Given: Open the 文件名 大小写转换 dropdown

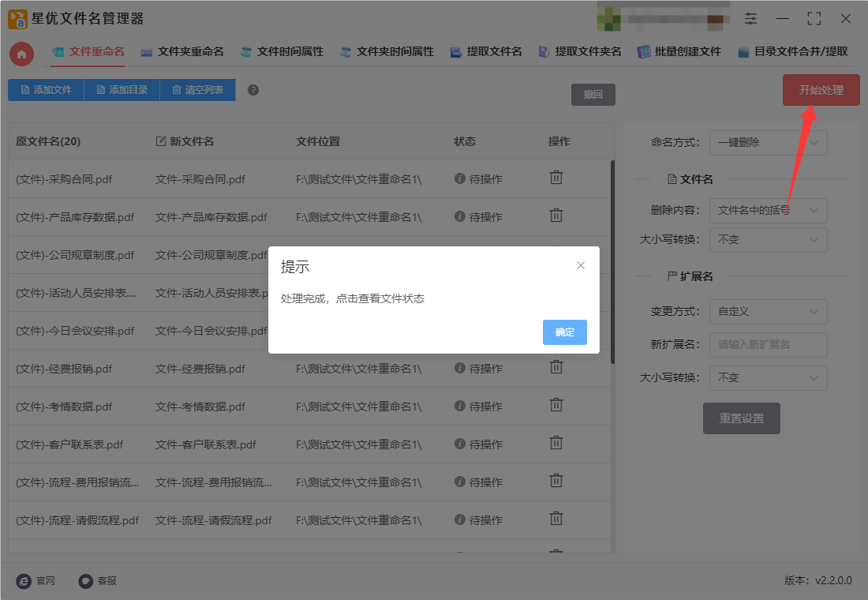Looking at the screenshot, I should coord(769,240).
